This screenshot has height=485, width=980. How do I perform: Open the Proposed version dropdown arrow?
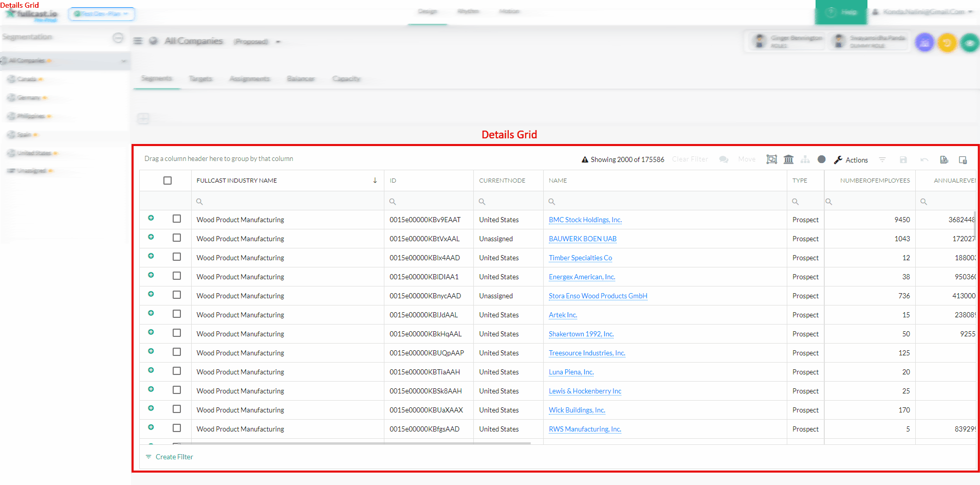coord(278,42)
